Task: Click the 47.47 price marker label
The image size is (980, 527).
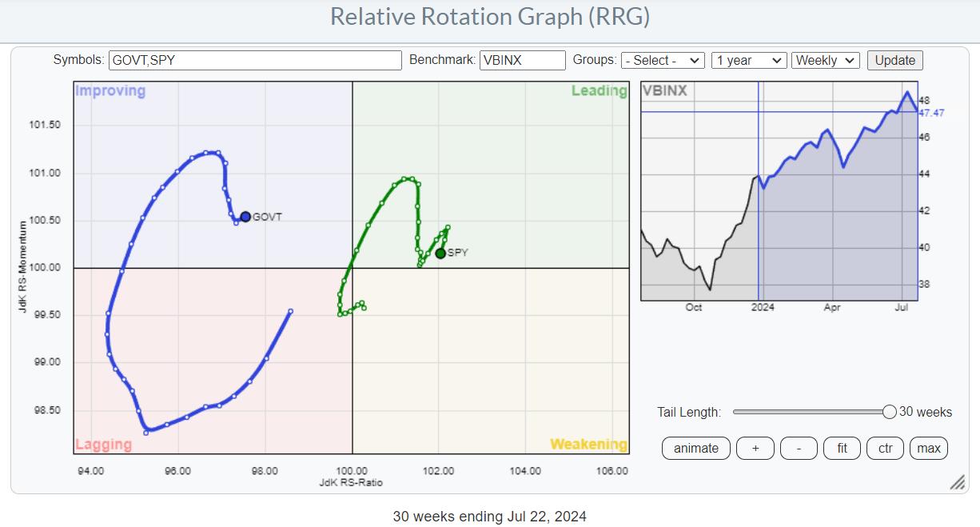Action: 932,114
